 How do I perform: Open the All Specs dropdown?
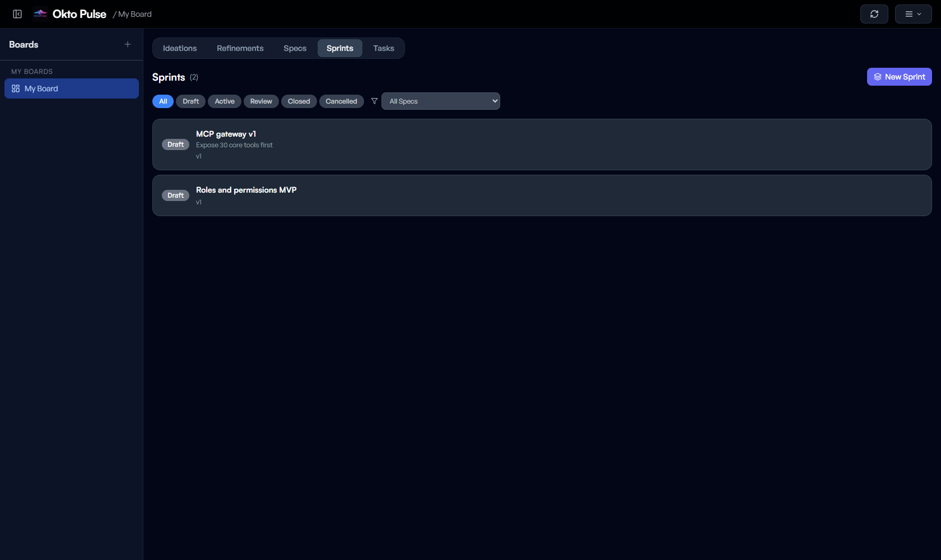440,101
